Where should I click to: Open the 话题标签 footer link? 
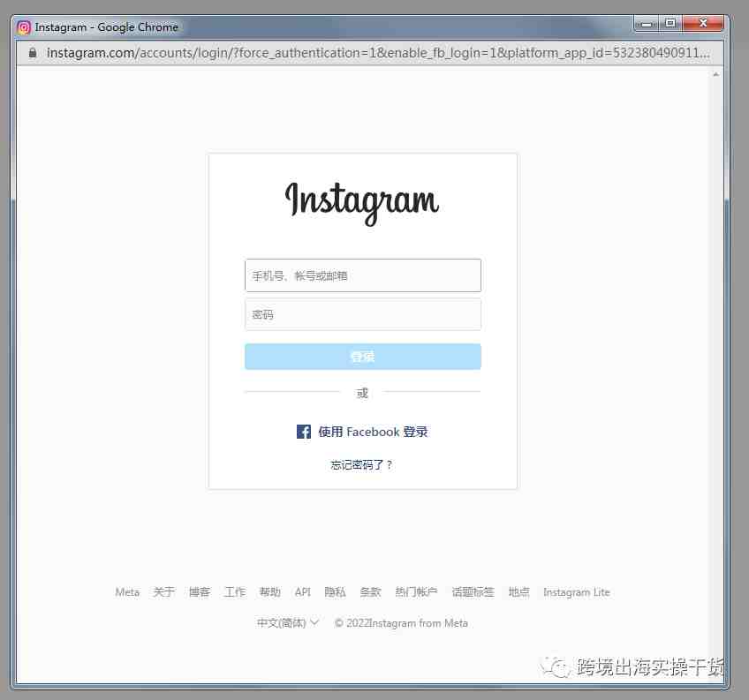click(473, 592)
